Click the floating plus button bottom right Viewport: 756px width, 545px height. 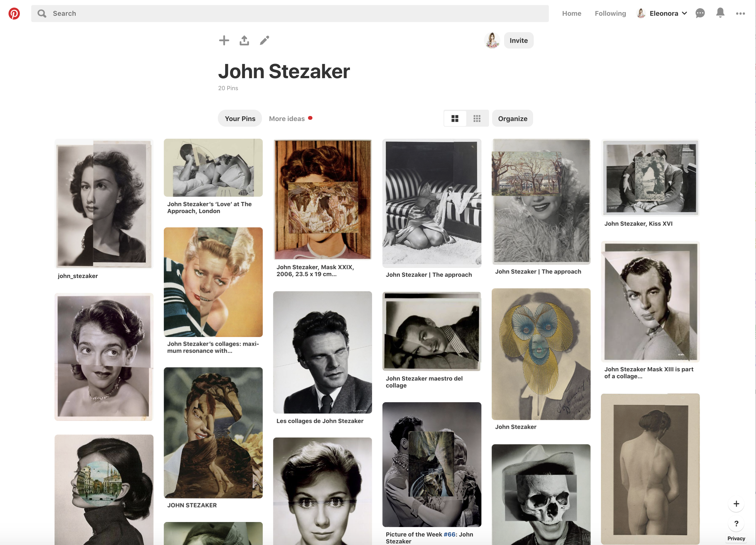(736, 504)
